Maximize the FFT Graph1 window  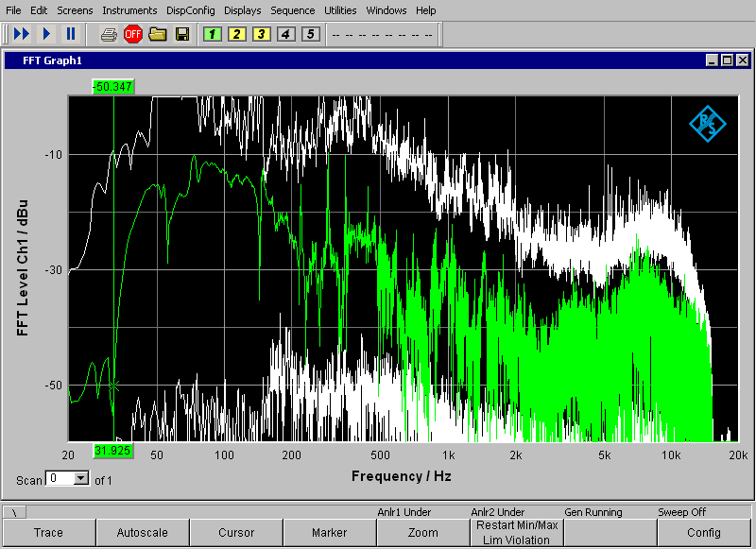[727, 60]
